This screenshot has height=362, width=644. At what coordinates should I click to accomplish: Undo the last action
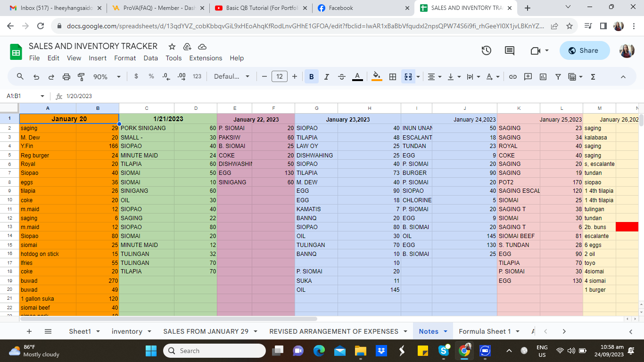[x=36, y=76]
